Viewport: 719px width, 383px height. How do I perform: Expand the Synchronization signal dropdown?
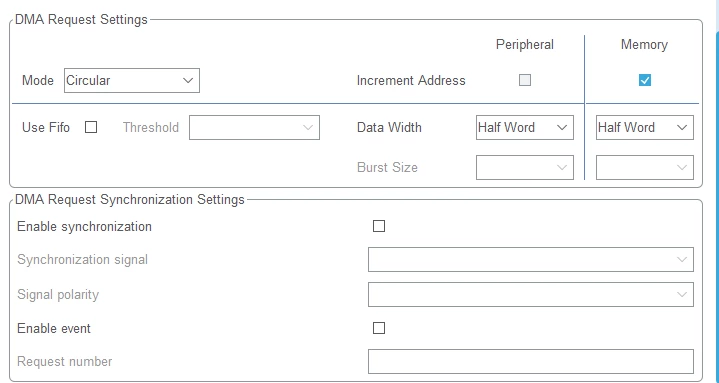point(531,259)
